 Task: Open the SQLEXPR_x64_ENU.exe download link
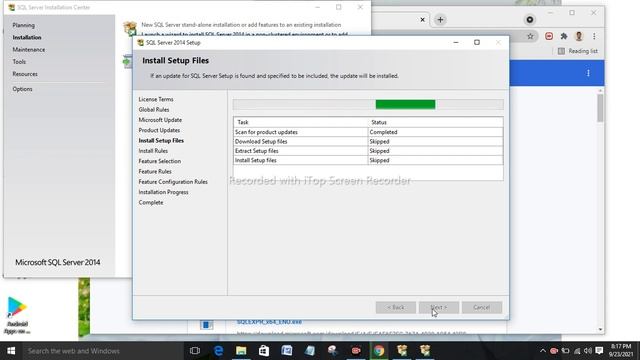coord(269,322)
